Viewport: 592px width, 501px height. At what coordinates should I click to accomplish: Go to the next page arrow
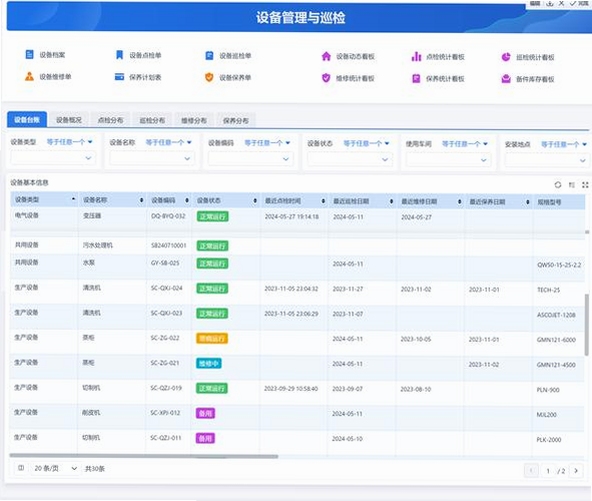(576, 470)
